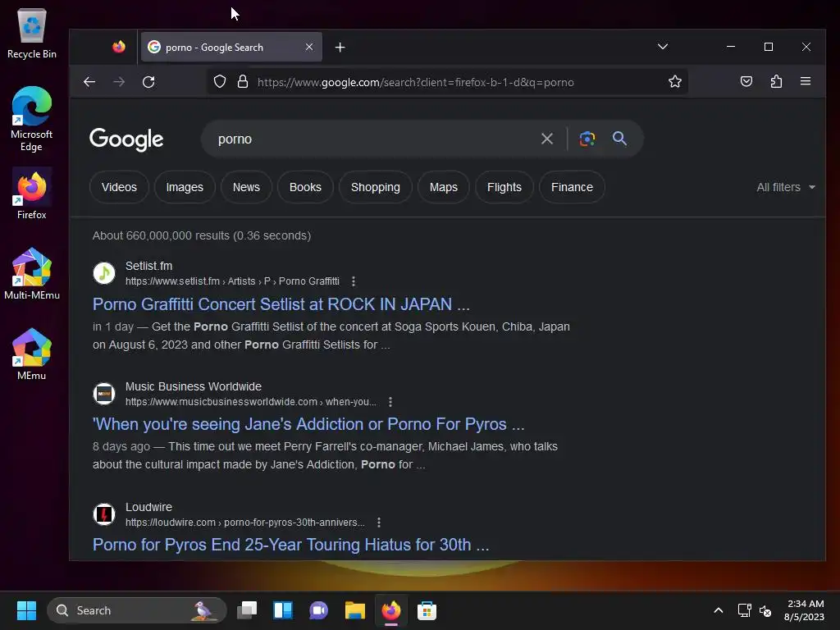The height and width of the screenshot is (630, 840).
Task: Click the taskbar Search box
Action: (x=137, y=610)
